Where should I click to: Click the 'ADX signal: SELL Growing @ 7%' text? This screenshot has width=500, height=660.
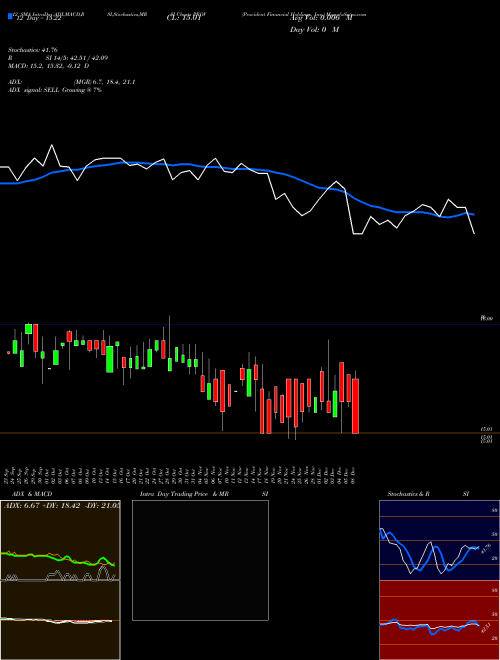tap(55, 90)
